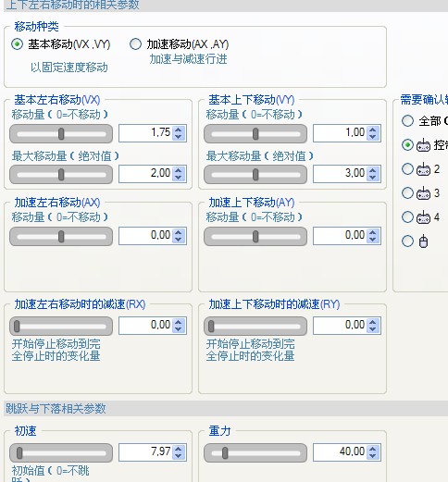
Task: Click the 加速上下移动(AY) 移动量 slider
Action: pos(255,237)
